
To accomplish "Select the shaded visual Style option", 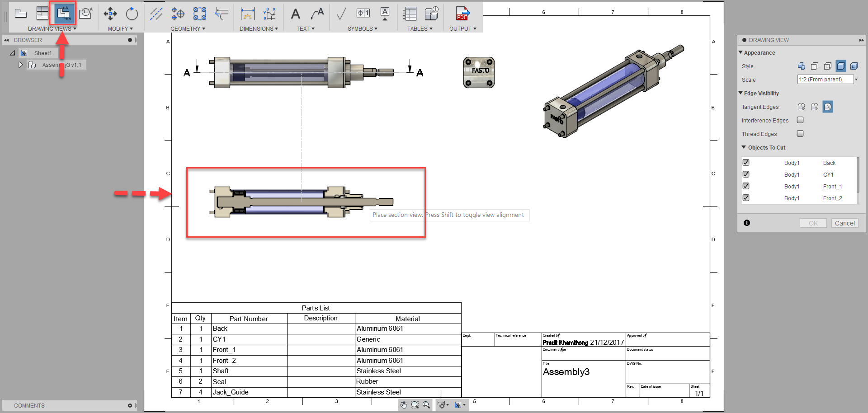I will pyautogui.click(x=841, y=66).
